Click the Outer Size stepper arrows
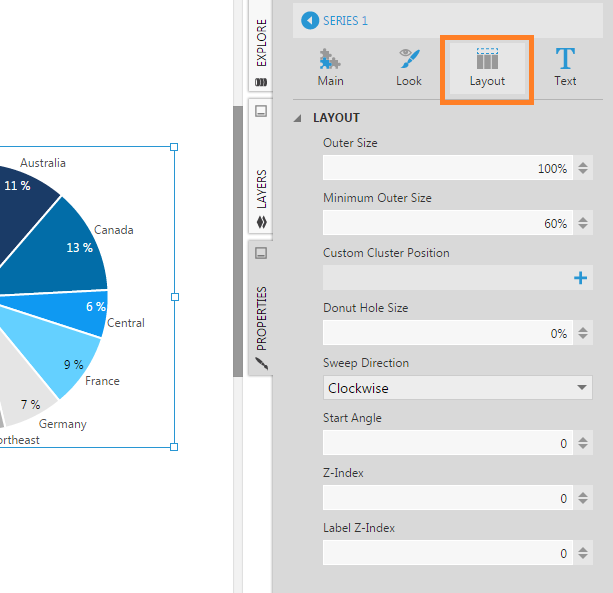 point(583,168)
